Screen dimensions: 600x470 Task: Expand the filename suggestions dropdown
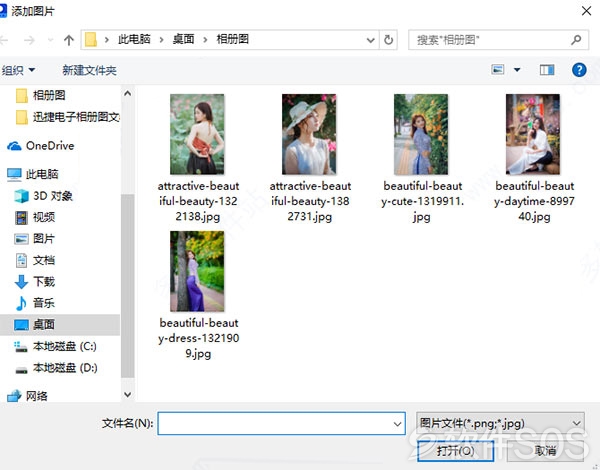[397, 424]
